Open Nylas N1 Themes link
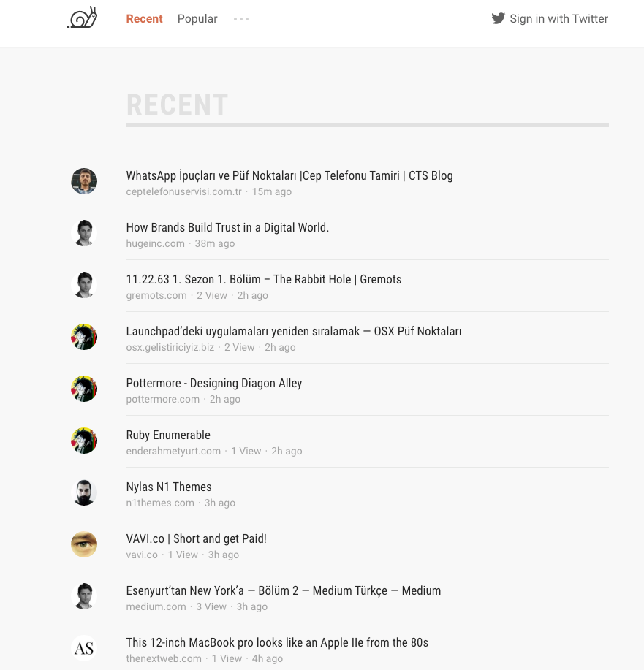 point(169,487)
